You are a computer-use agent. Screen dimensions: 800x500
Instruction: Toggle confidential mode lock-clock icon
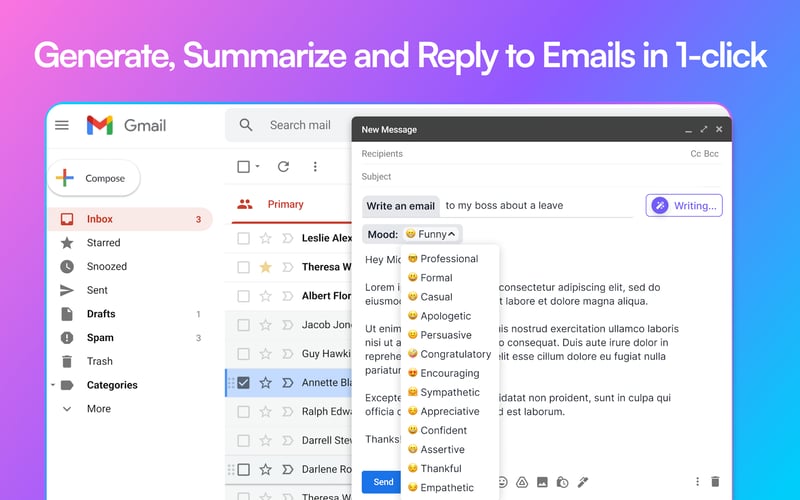[x=562, y=482]
